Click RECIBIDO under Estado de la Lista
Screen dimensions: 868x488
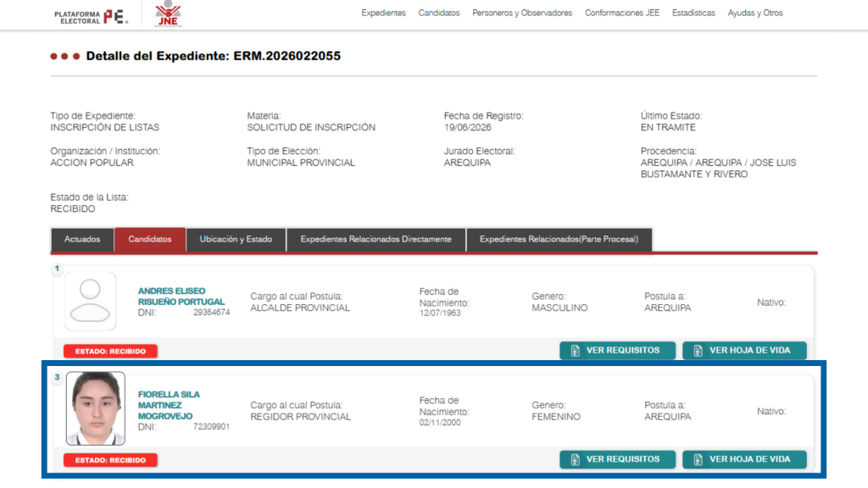73,208
